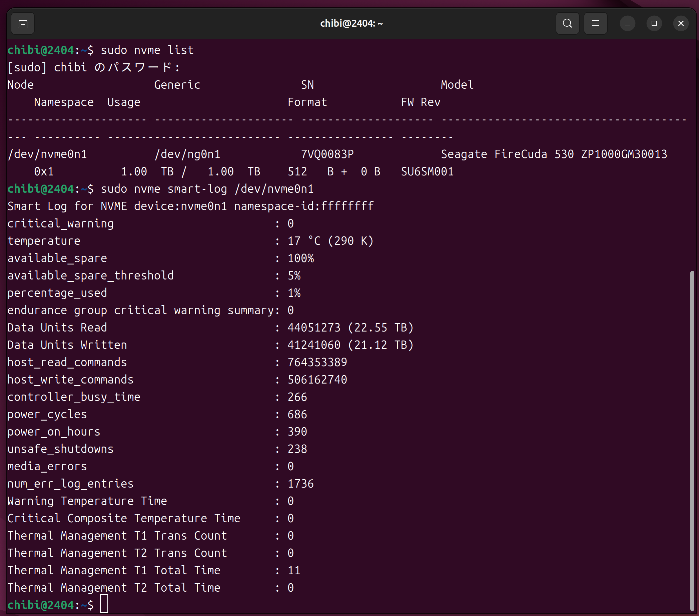699x616 pixels.
Task: Open the hamburger main menu
Action: [x=595, y=24]
